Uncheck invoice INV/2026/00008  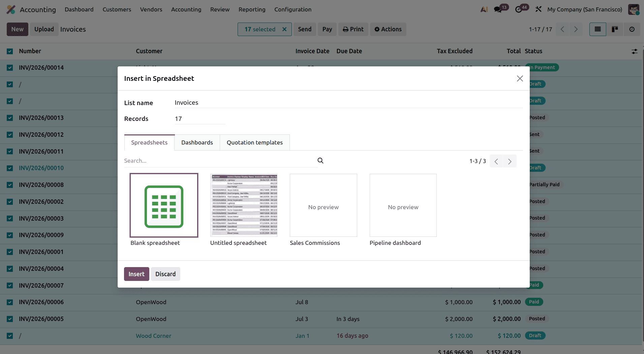[x=10, y=185]
